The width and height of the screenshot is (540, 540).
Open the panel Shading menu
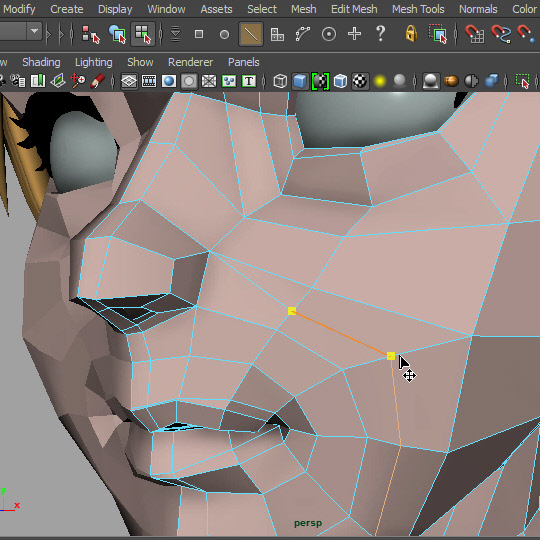coord(41,62)
